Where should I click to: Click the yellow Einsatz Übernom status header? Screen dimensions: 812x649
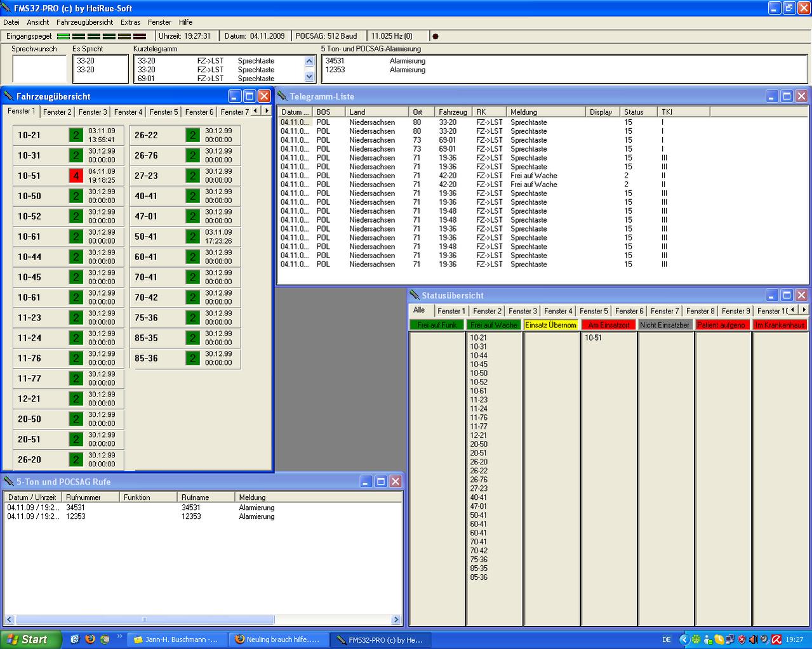click(550, 325)
